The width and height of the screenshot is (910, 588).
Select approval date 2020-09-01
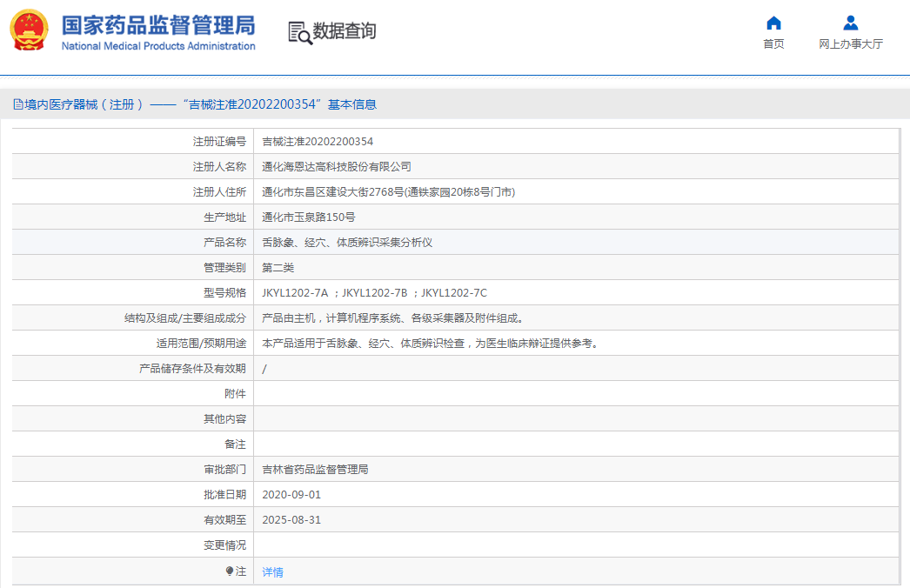(x=291, y=495)
